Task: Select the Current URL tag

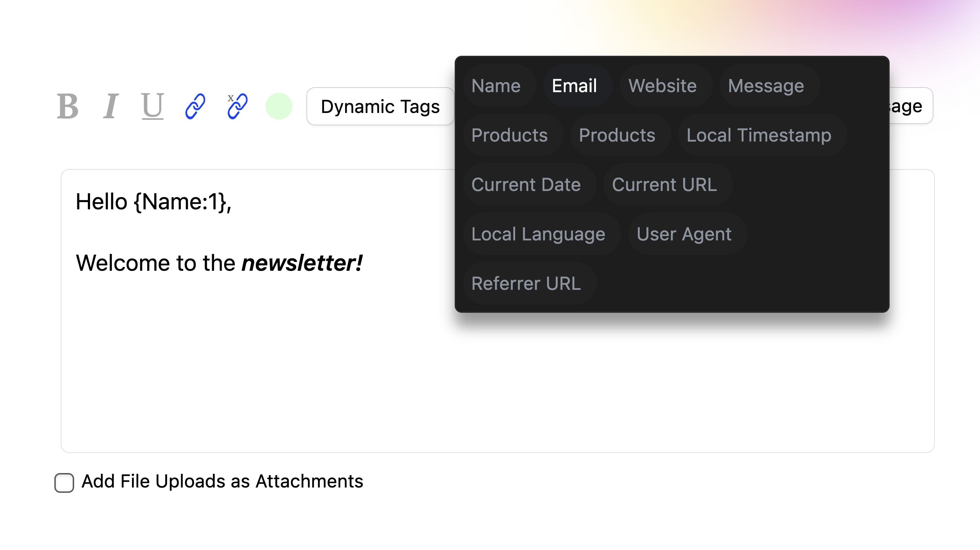Action: coord(664,185)
